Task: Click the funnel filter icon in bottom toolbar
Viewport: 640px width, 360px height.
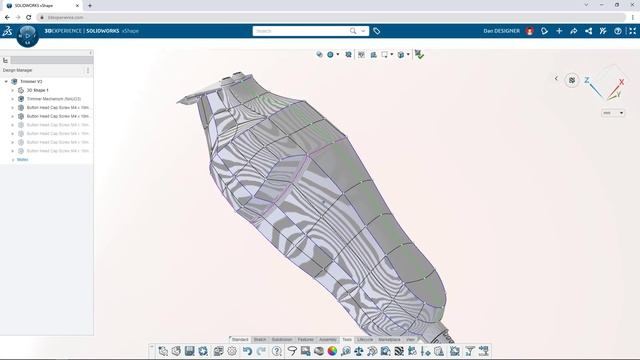Action: [x=470, y=351]
